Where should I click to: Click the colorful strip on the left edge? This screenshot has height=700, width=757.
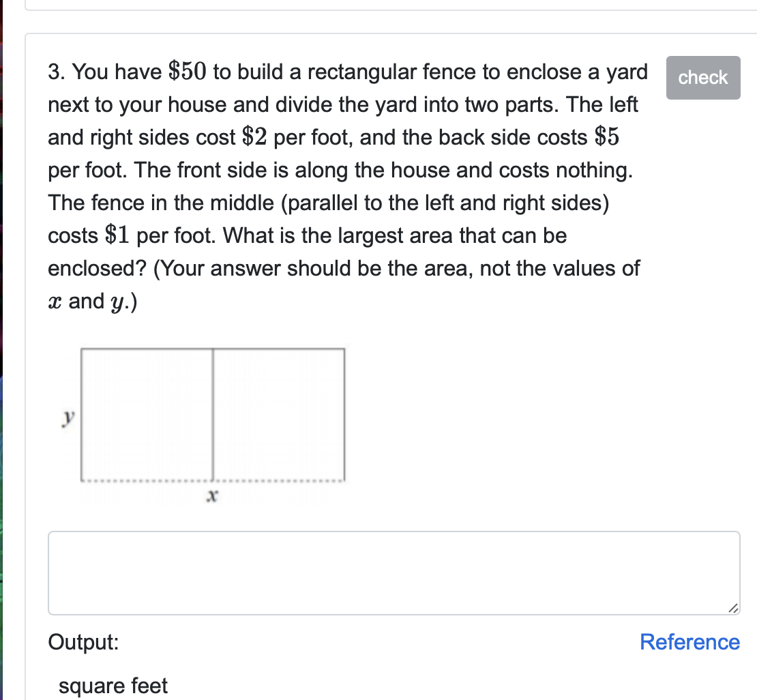coord(3,341)
